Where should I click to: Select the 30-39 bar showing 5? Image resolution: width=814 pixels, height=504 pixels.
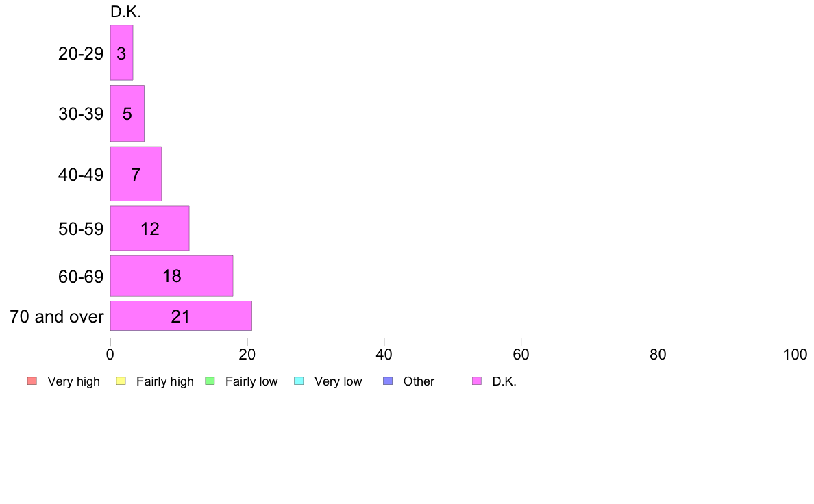pyautogui.click(x=127, y=113)
